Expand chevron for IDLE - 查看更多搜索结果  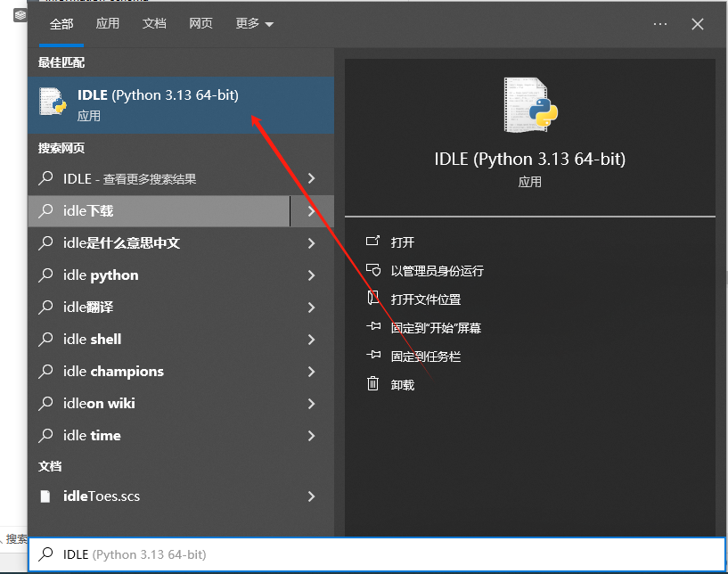pos(312,178)
